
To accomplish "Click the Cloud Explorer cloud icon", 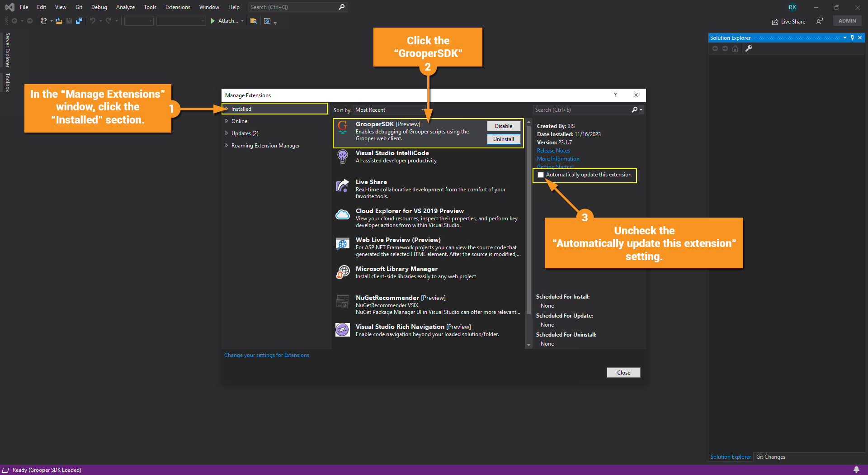I will tap(343, 214).
